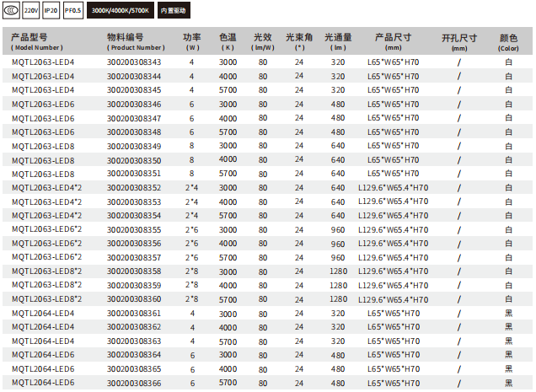
Task: Click color temperature 4000 in row 300200308347
Action: [228, 118]
